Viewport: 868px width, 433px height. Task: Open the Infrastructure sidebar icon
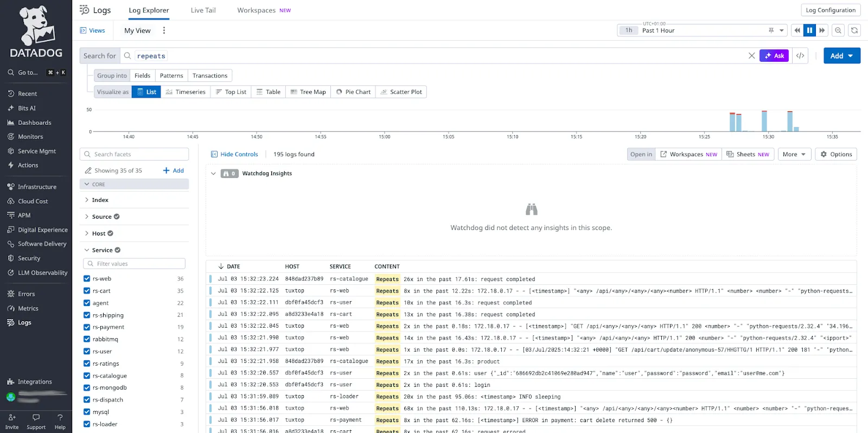11,187
